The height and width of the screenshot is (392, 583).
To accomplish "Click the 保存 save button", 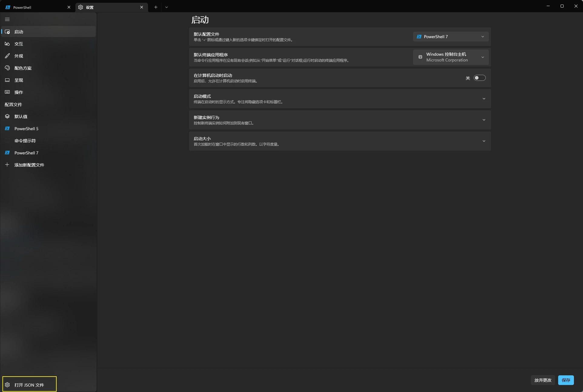I will (x=565, y=380).
